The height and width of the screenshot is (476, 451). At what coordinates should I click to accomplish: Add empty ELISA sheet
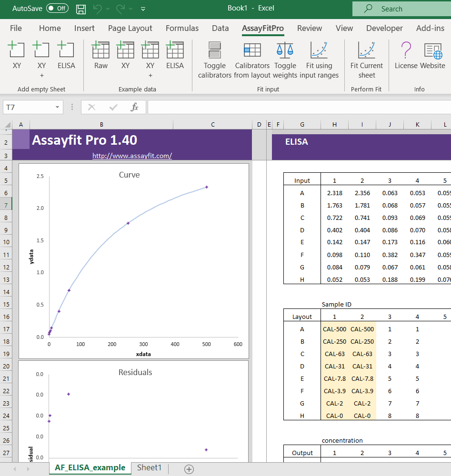click(66, 55)
